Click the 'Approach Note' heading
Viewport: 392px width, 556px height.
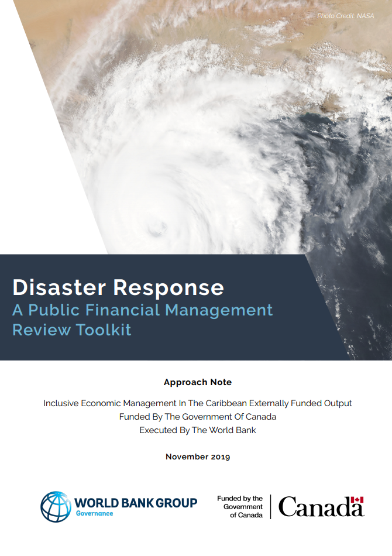(198, 382)
